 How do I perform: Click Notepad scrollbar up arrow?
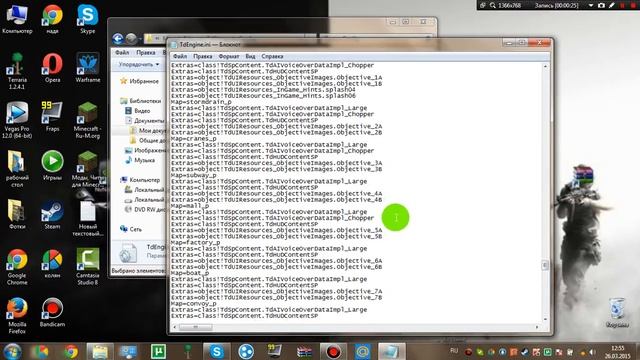pos(545,67)
